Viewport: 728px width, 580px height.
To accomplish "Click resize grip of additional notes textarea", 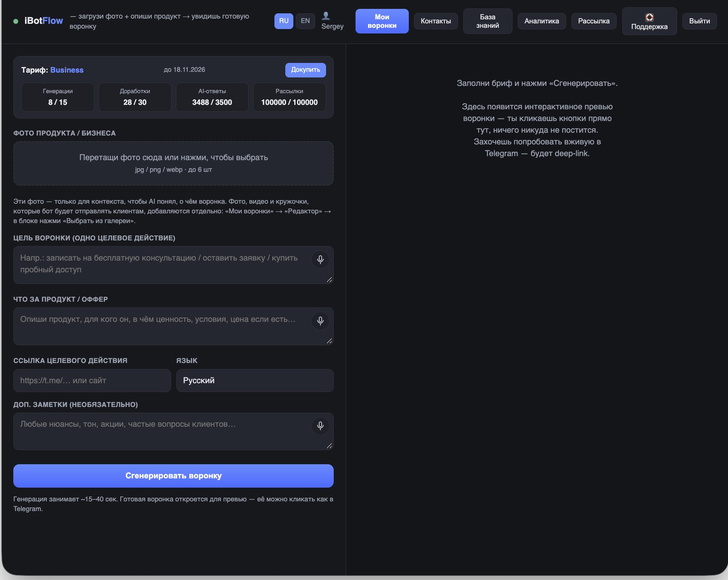I will pos(329,446).
